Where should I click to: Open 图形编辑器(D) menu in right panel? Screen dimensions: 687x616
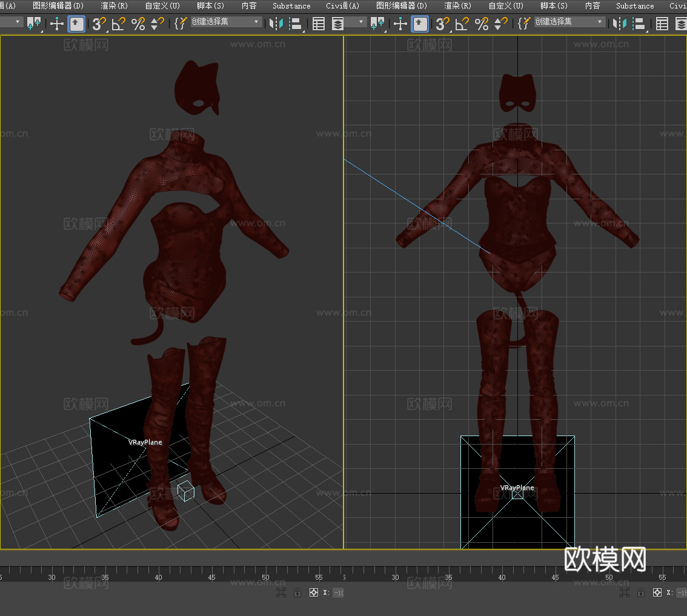coord(402,5)
